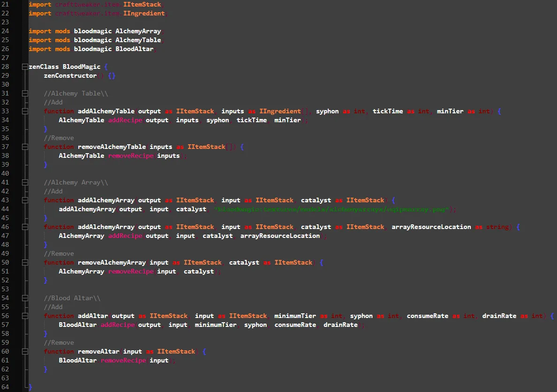Collapse the Alchemy Table comment fold
This screenshot has height=392, width=557.
coord(25,93)
